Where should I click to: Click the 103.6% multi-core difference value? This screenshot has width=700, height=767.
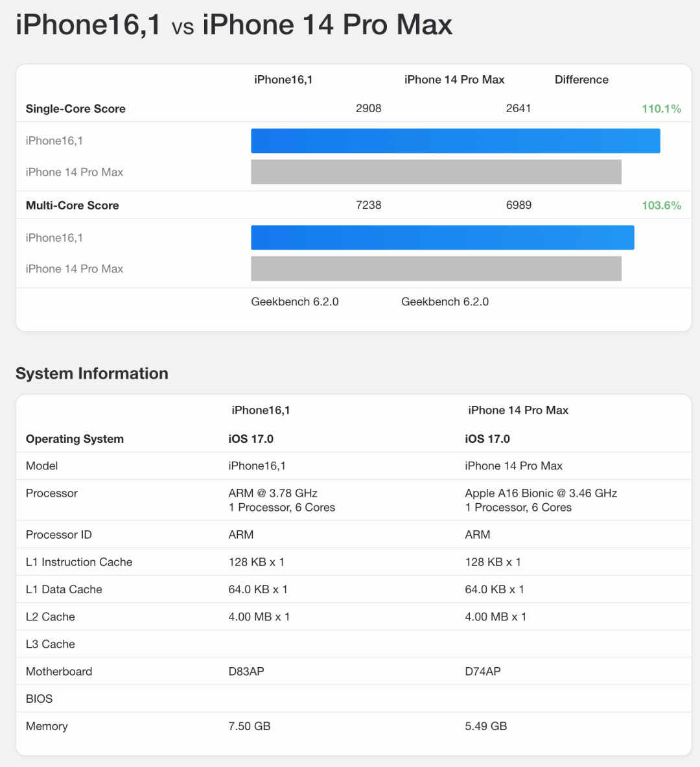click(661, 206)
